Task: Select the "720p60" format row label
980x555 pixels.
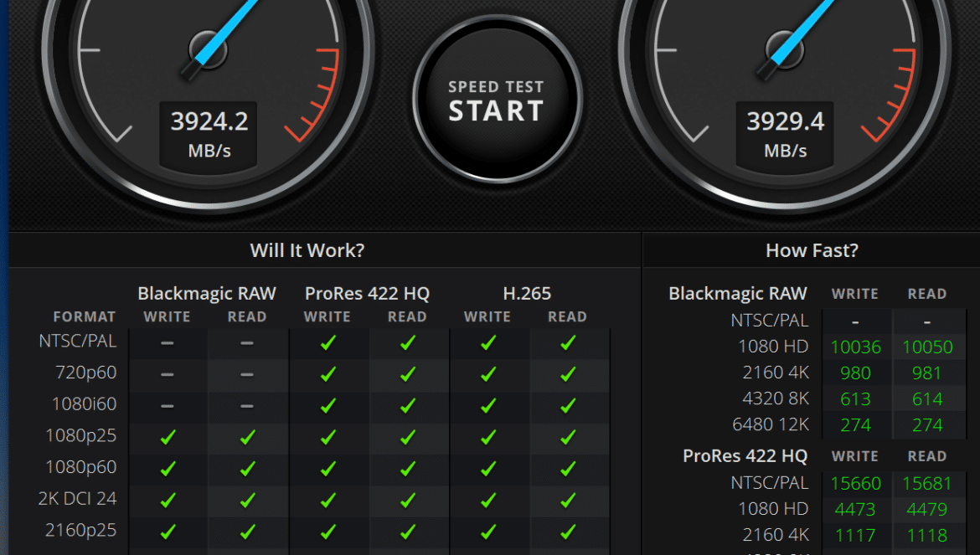Action: coord(86,373)
